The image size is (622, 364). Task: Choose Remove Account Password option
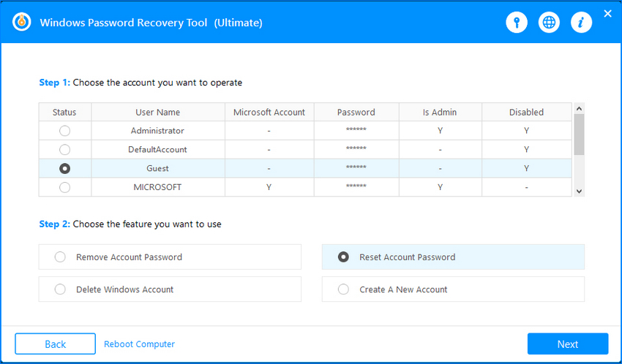click(170, 257)
